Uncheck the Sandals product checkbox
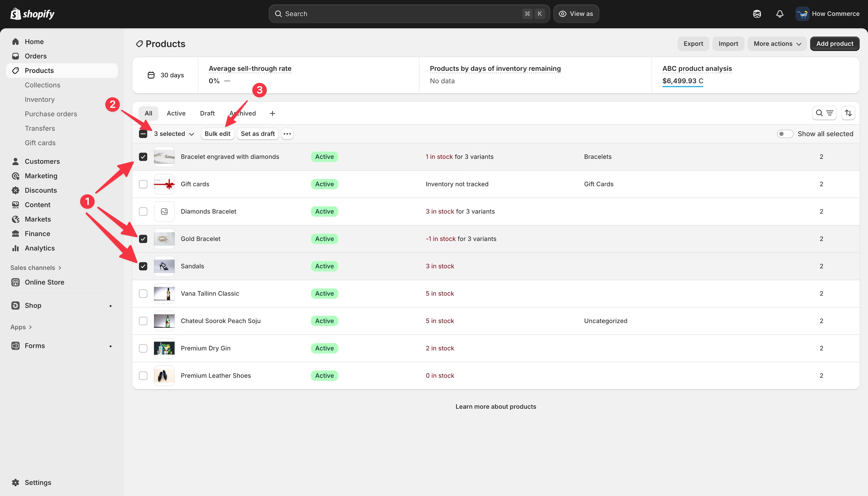Viewport: 868px width, 496px height. pyautogui.click(x=143, y=267)
